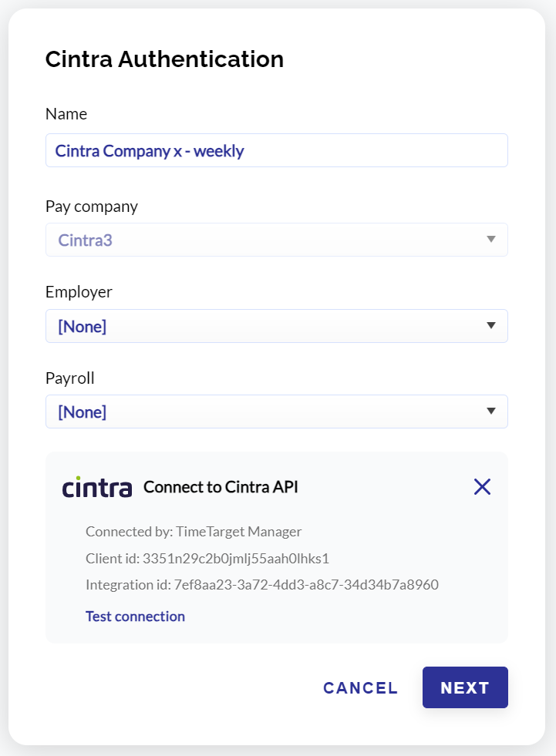Click the Test connection link
The width and height of the screenshot is (556, 756).
[x=135, y=617]
